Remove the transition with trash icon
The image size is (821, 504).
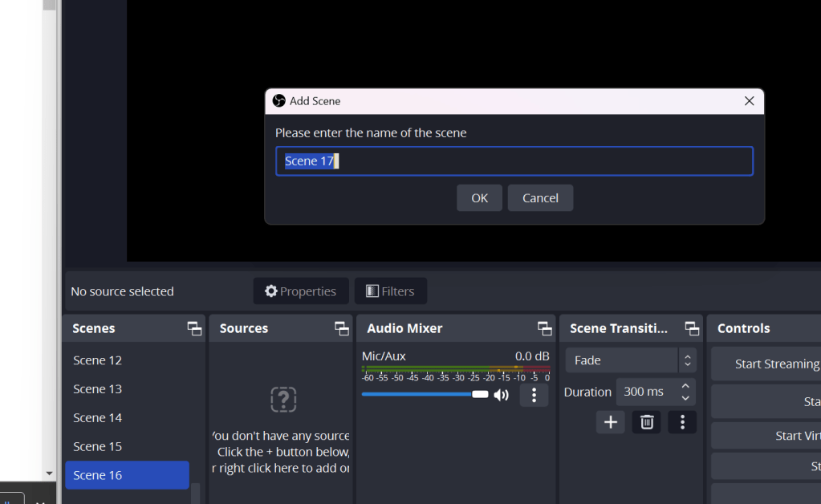point(646,422)
